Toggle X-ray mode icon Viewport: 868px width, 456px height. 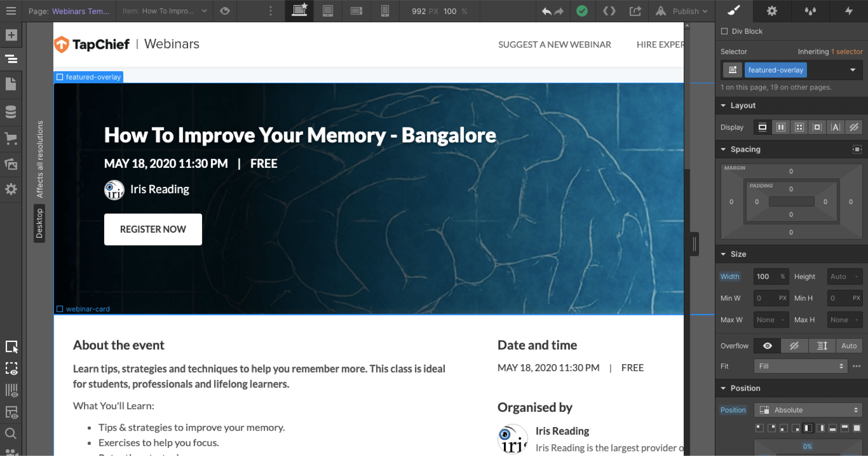(x=12, y=368)
